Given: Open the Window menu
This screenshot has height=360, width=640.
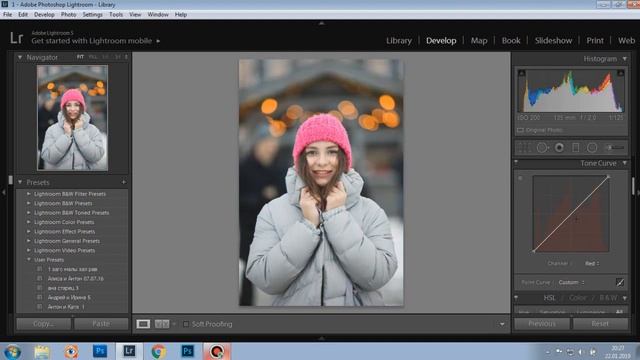Looking at the screenshot, I should coord(158,15).
